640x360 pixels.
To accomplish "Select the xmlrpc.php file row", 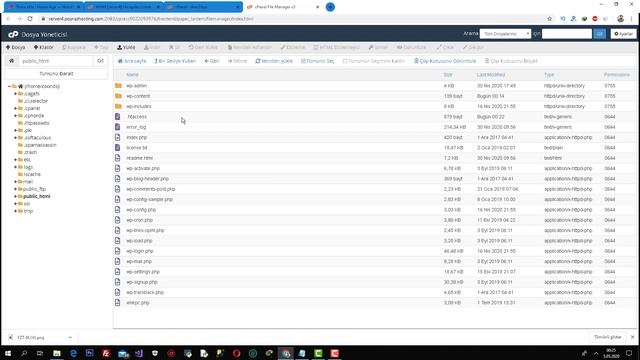I will (374, 303).
